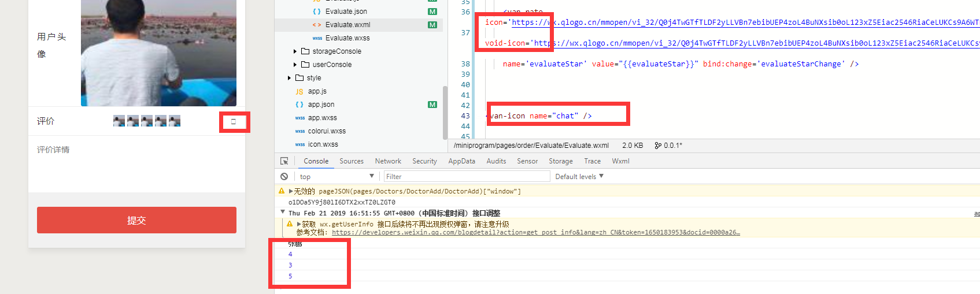
Task: Click the git branch 0.0.1* status indicator
Action: pos(668,146)
